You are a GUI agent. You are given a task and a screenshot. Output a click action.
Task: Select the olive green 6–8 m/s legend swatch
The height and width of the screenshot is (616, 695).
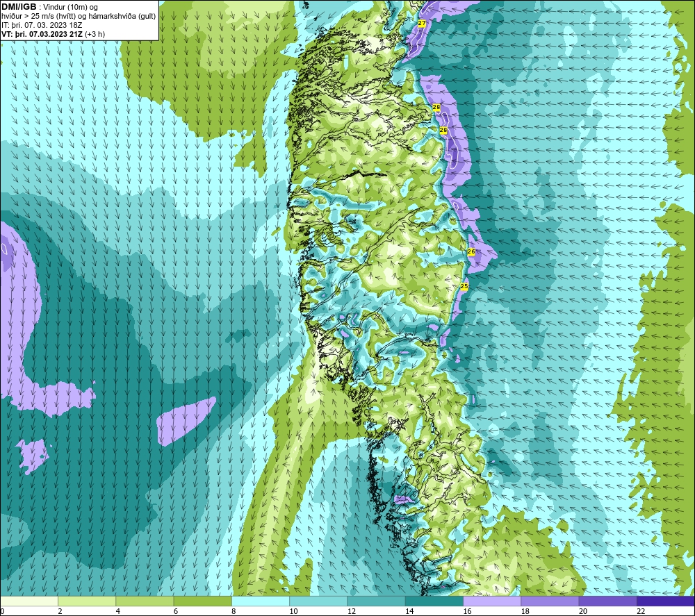coord(202,601)
